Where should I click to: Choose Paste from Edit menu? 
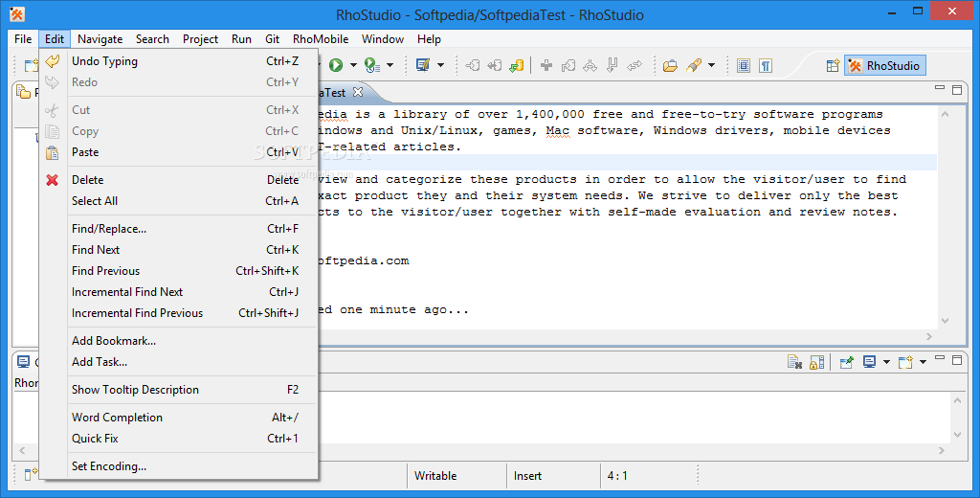(179, 152)
